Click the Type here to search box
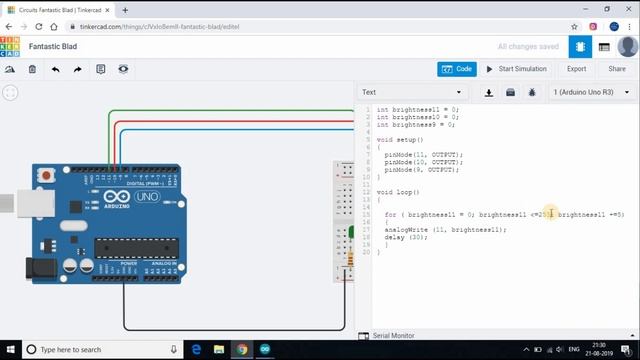The width and height of the screenshot is (640, 360). tap(102, 350)
